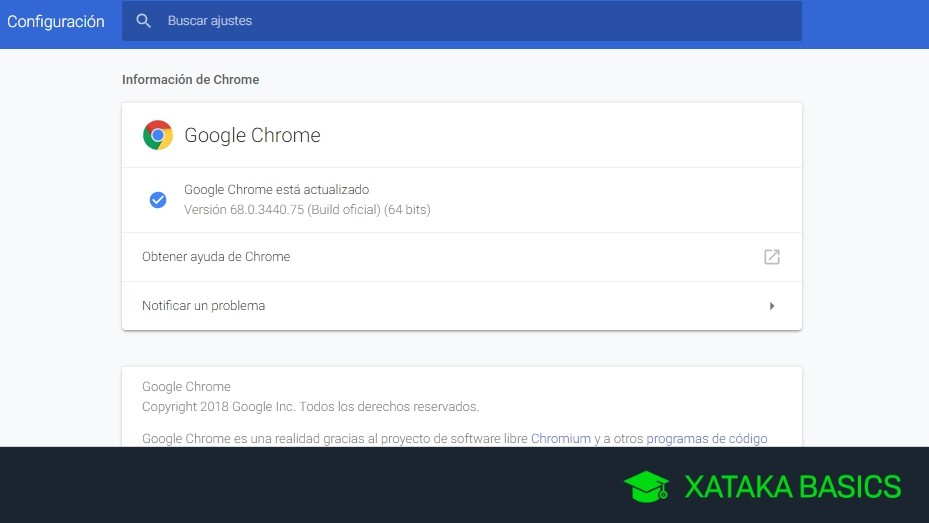929x523 pixels.
Task: Click the Información de Chrome heading
Action: [x=190, y=79]
